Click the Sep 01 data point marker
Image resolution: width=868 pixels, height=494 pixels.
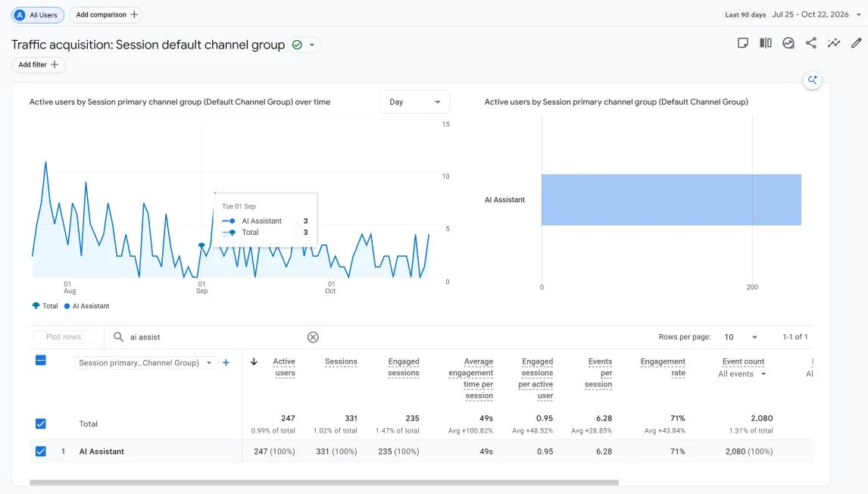click(201, 245)
